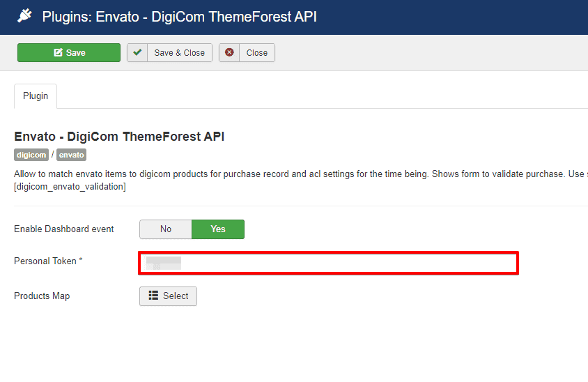Click the digicom tag label
The image size is (588, 382).
click(31, 155)
